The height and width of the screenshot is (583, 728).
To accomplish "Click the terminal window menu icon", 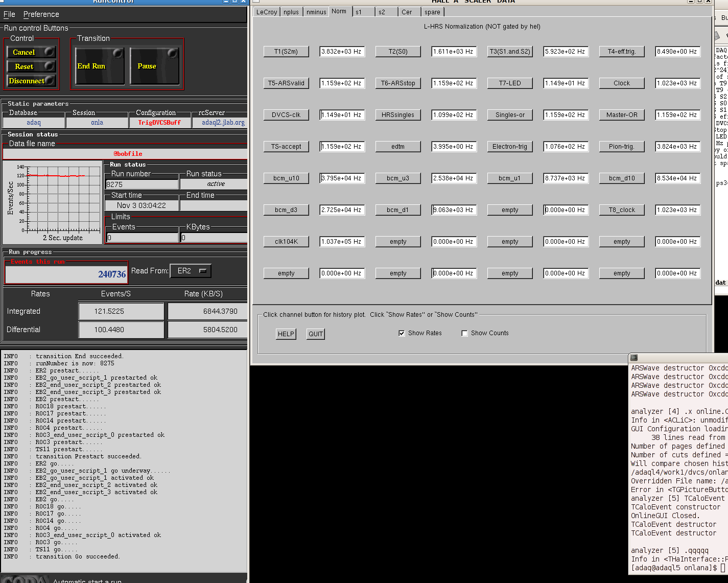I will (634, 358).
